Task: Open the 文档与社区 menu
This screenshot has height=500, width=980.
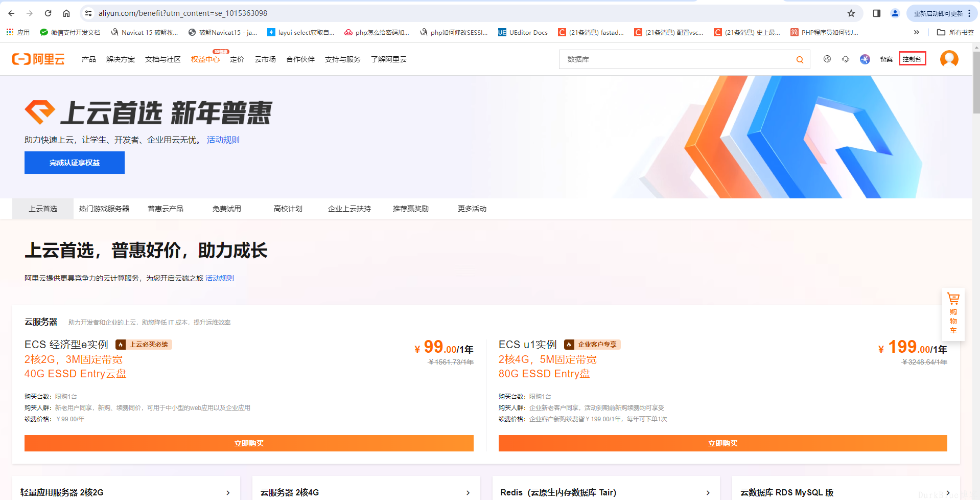Action: pos(163,59)
